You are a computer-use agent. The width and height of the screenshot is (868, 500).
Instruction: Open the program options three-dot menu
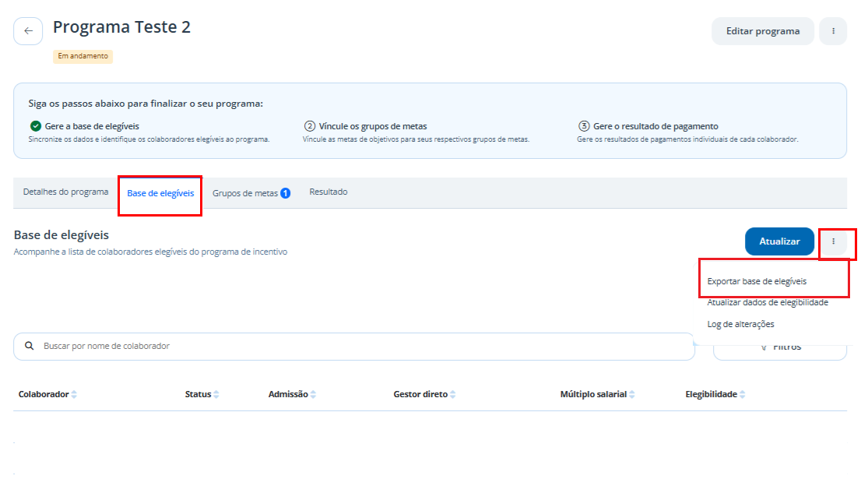[833, 31]
